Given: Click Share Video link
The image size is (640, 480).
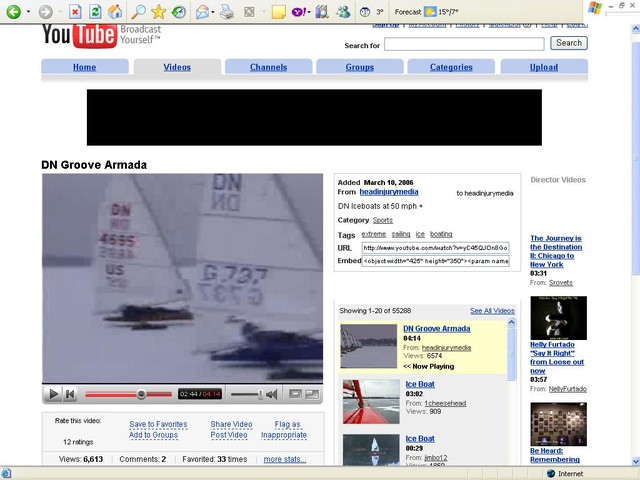Looking at the screenshot, I should point(231,424).
